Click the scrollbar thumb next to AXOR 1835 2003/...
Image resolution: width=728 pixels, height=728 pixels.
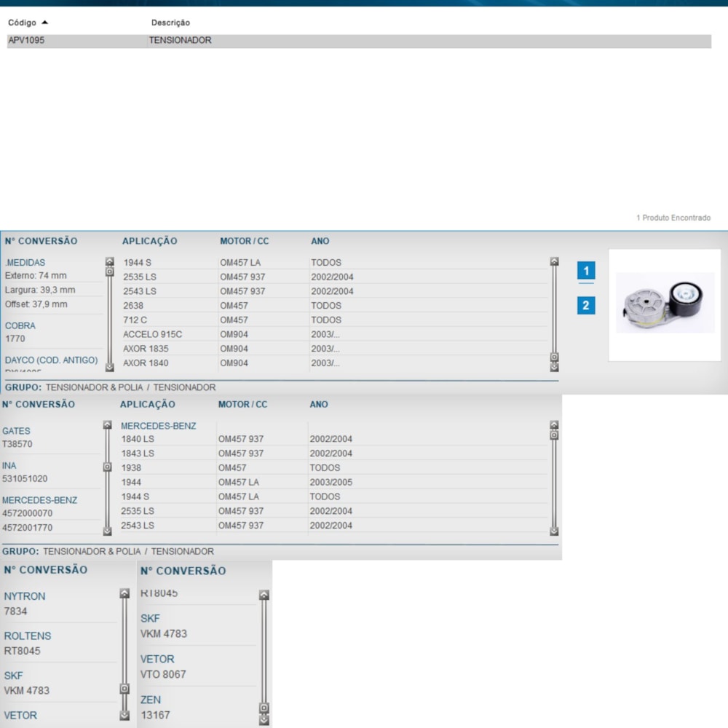[x=554, y=357]
